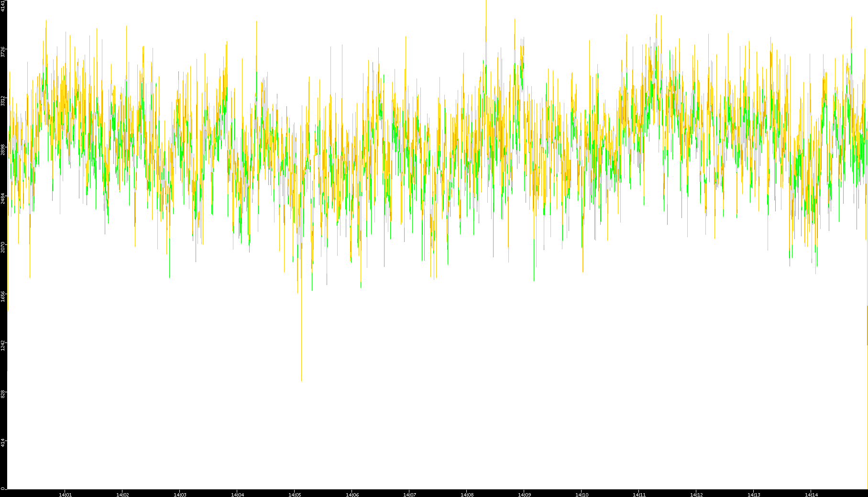Click the 14:11 tick label
Screen dimensions: 868x497
(639, 495)
